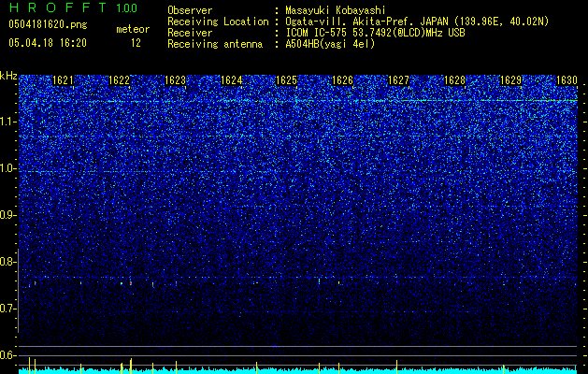Click the kHz axis unit label
Screen dimensions: 588x374
tap(8, 76)
